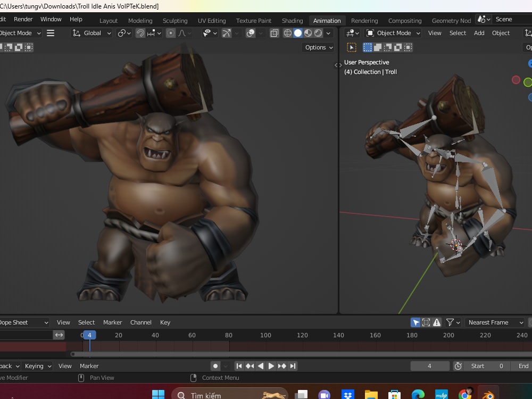The image size is (532, 399).
Task: Jump to previous keyframe
Action: [x=250, y=366]
